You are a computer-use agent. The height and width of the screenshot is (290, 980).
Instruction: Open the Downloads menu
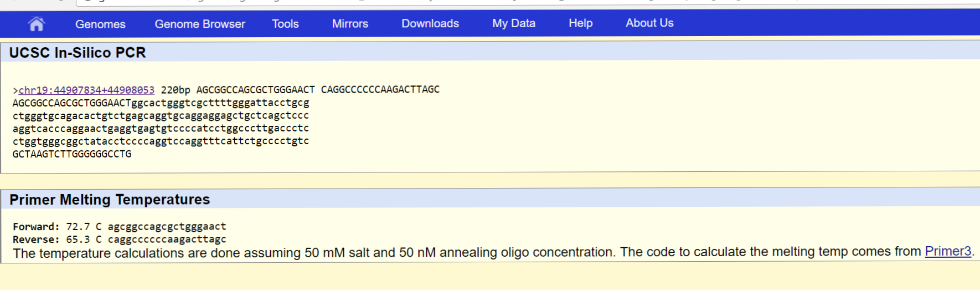click(x=430, y=23)
